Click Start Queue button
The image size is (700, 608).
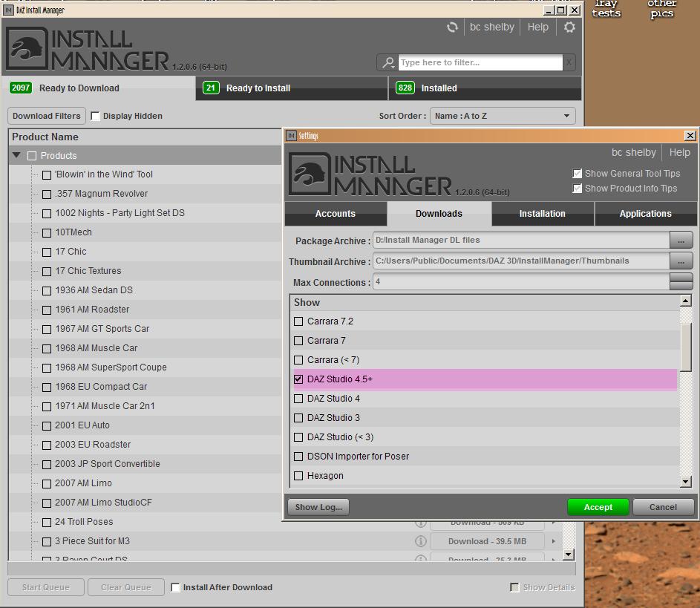click(46, 587)
